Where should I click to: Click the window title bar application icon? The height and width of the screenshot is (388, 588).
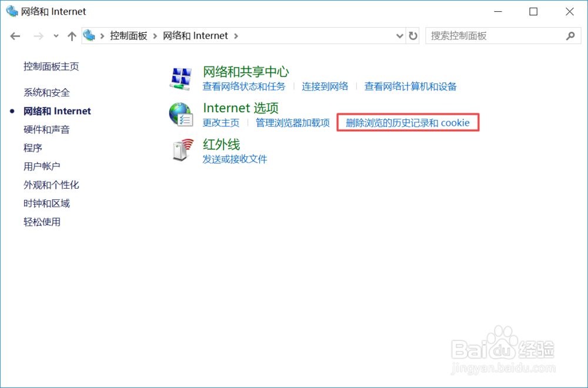point(11,11)
